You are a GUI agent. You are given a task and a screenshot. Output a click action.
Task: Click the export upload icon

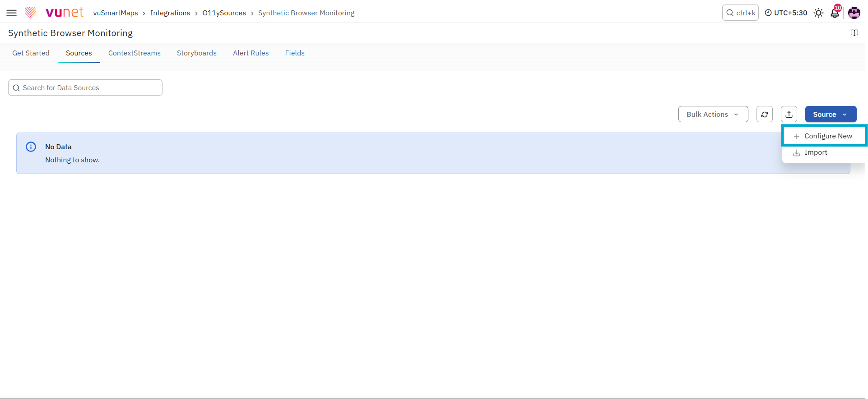tap(789, 115)
